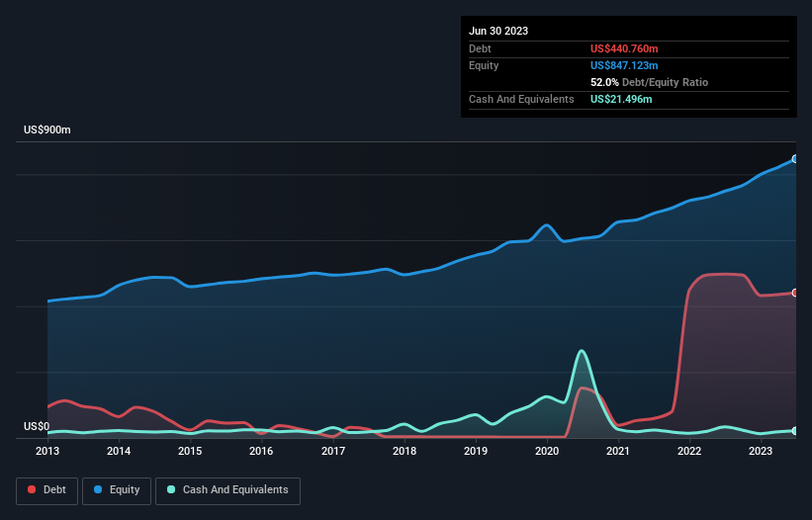
Task: Select the 2019 x-axis label
Action: pyautogui.click(x=476, y=451)
